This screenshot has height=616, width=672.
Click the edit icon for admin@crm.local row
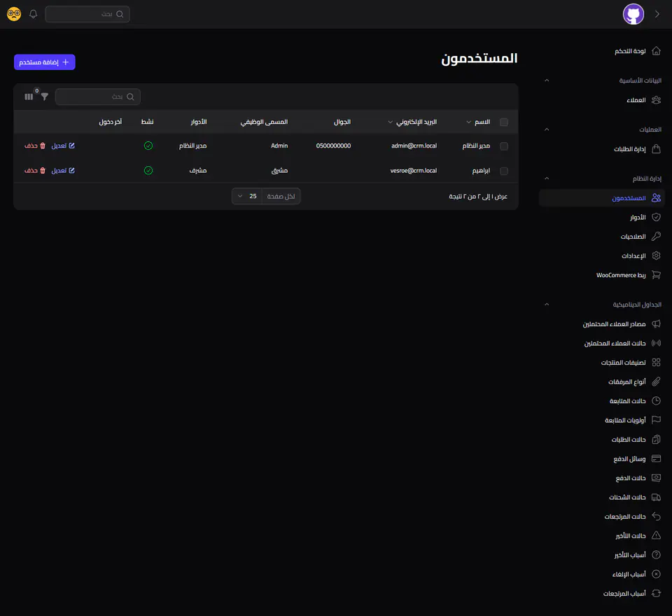tap(71, 146)
